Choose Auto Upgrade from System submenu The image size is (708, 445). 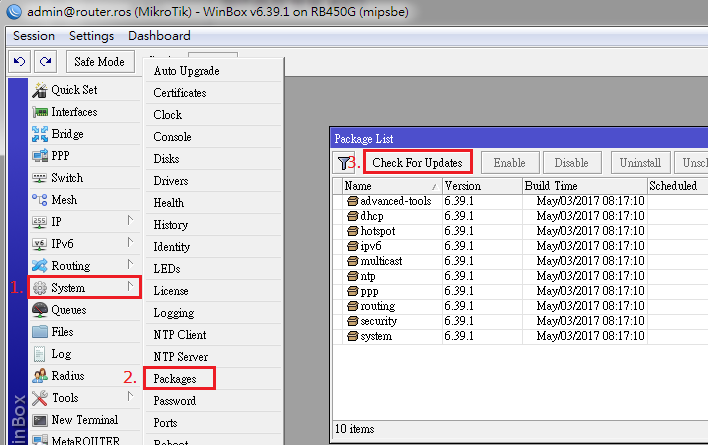(214, 71)
